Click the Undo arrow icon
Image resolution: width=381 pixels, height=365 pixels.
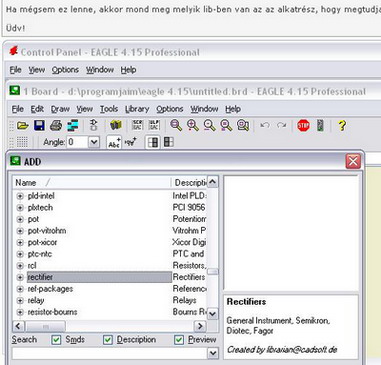pyautogui.click(x=265, y=126)
